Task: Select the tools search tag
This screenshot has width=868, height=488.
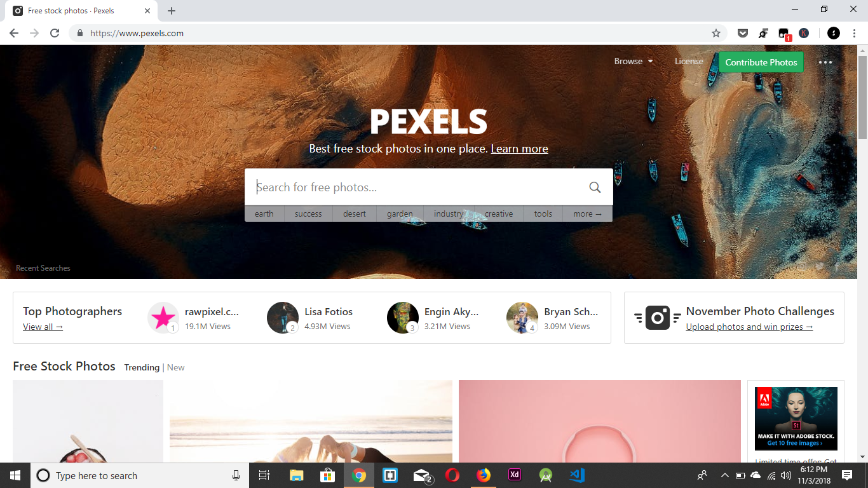Action: click(x=543, y=213)
